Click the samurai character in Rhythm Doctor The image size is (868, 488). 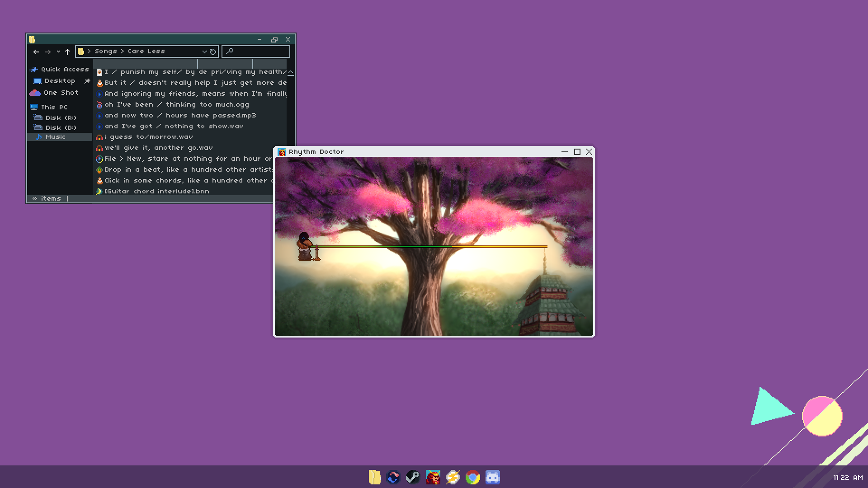tap(305, 246)
